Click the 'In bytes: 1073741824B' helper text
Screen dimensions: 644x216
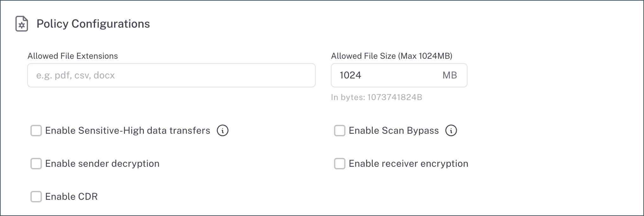coord(376,97)
